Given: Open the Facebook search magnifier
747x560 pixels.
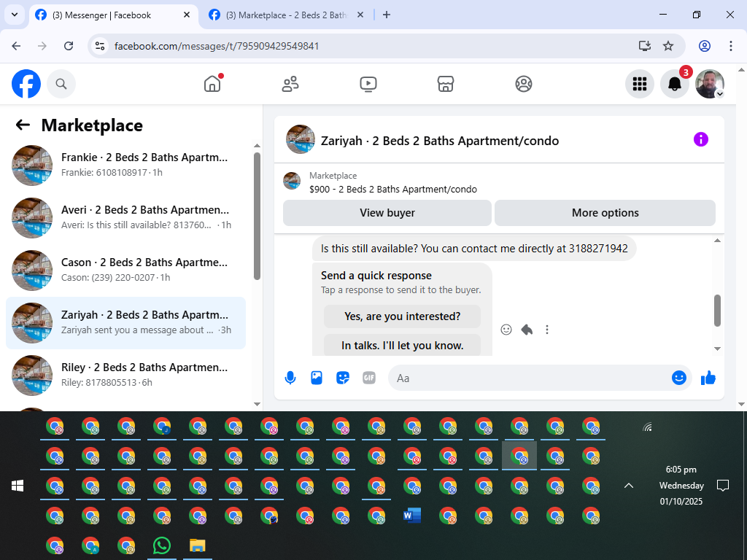Looking at the screenshot, I should pos(61,84).
